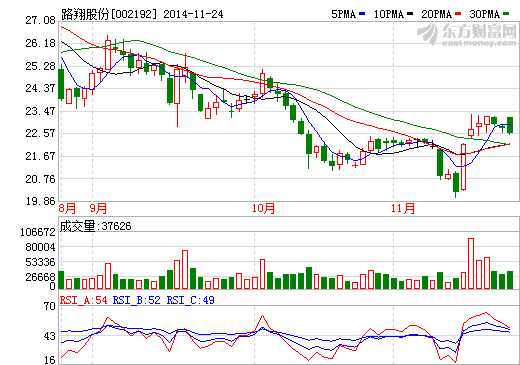Click the tallest red volume bar in November
520x365 pixels.
471,263
